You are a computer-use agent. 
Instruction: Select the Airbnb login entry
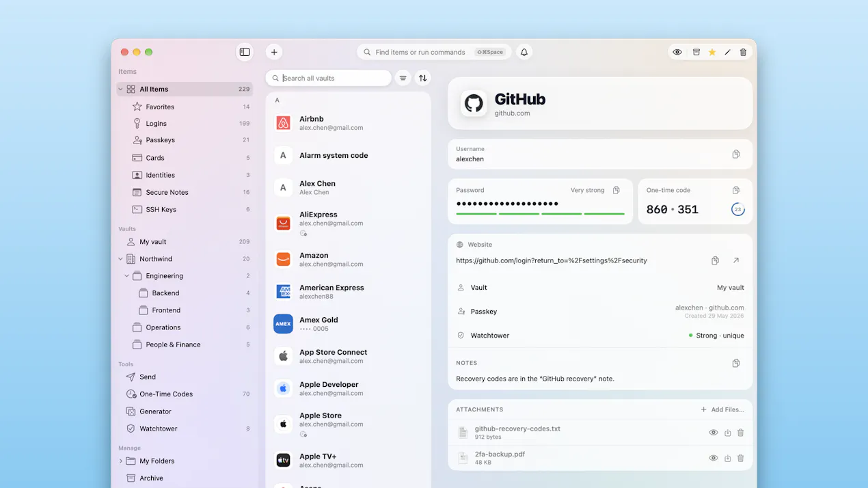click(349, 123)
